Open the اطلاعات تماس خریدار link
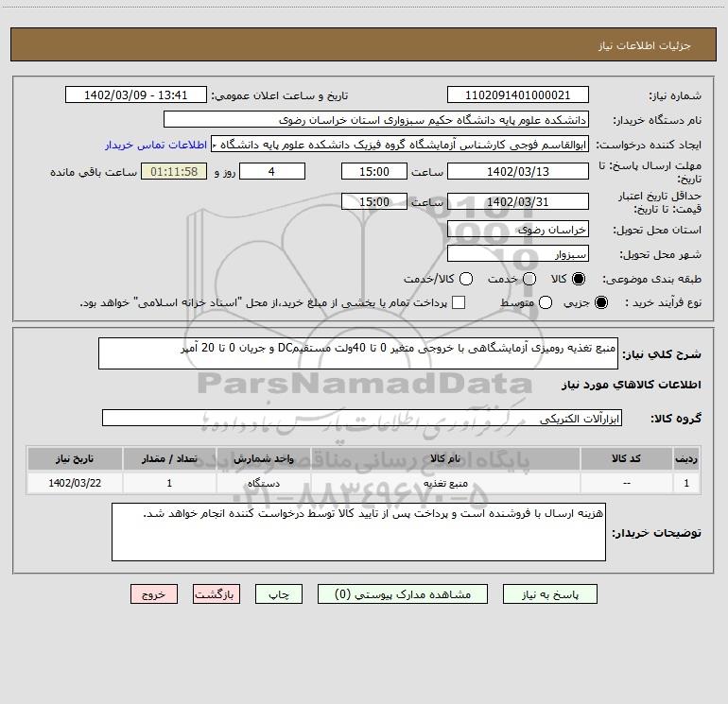 click(156, 145)
